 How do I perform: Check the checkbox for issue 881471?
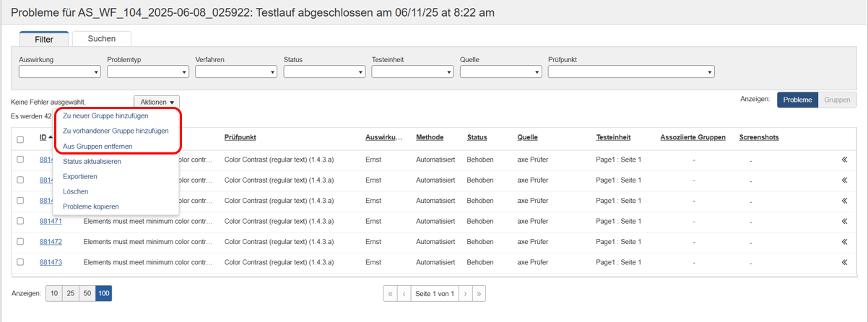20,221
